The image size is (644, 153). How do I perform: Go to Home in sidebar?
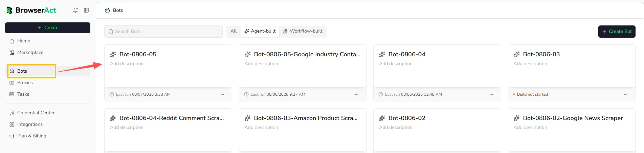pos(48,41)
